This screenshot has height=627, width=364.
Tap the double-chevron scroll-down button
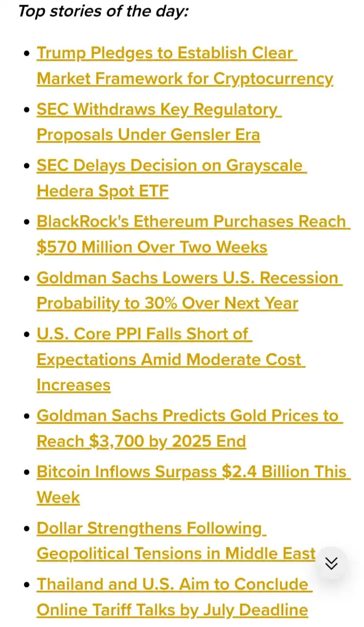(331, 563)
